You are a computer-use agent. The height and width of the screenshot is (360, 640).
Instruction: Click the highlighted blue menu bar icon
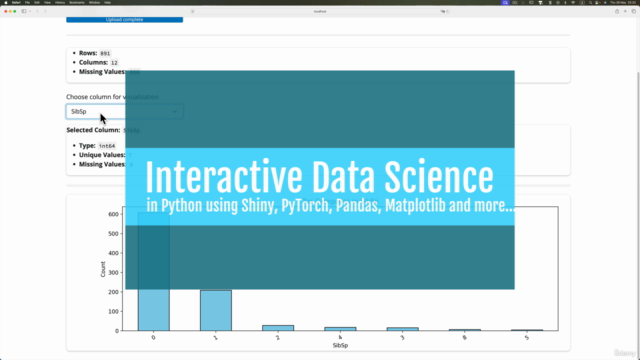[x=505, y=2]
